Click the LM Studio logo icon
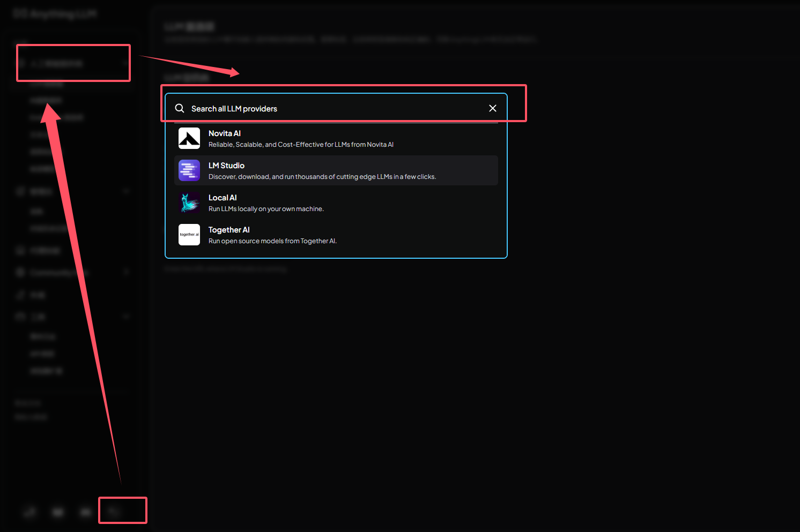This screenshot has height=532, width=800. [189, 170]
